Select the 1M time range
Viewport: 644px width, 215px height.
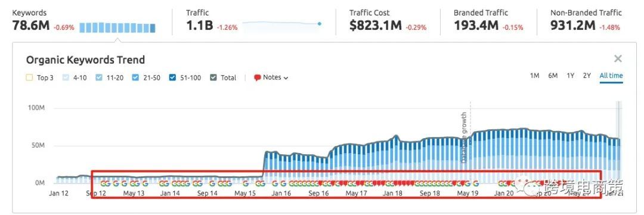click(534, 76)
